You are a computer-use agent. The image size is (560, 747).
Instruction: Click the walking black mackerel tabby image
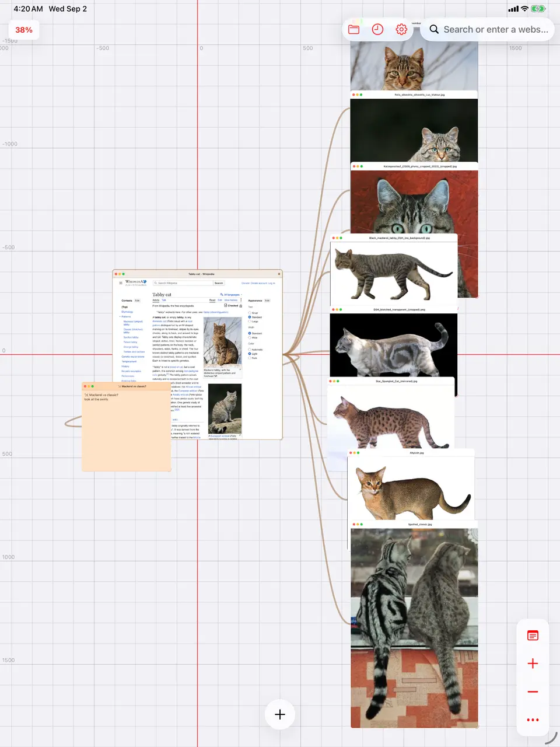[x=394, y=273]
